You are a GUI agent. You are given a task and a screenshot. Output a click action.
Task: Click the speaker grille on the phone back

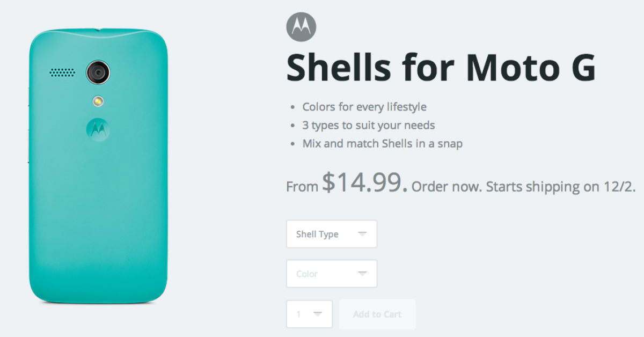point(63,72)
